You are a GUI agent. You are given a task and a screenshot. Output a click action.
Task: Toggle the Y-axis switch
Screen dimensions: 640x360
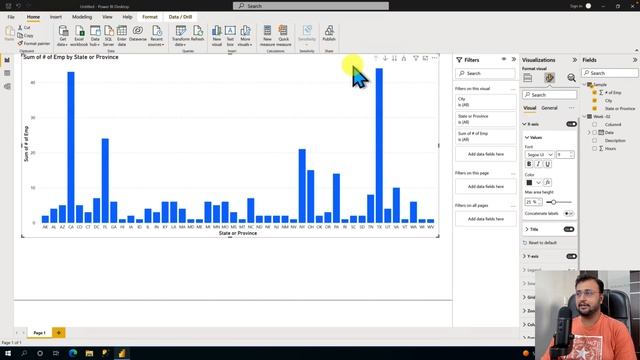(571, 256)
